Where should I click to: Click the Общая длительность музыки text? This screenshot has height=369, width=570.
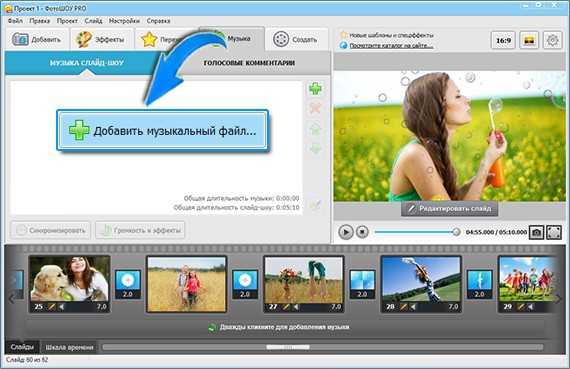tap(241, 198)
